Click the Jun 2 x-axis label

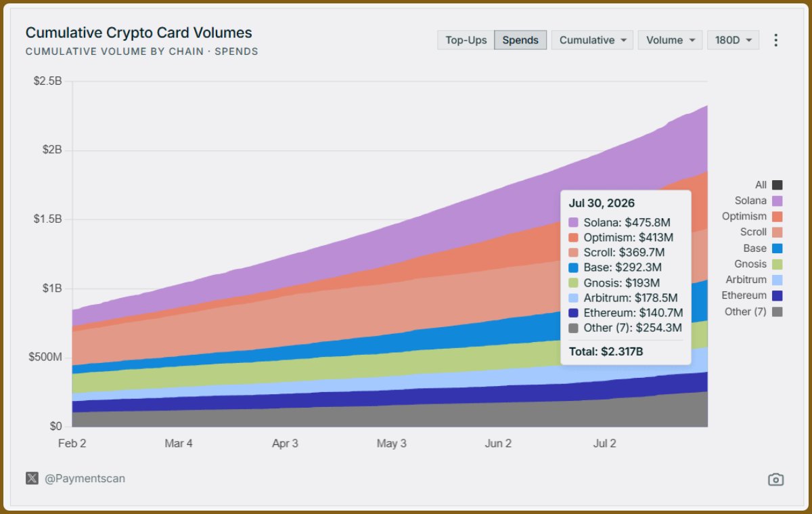(x=498, y=444)
